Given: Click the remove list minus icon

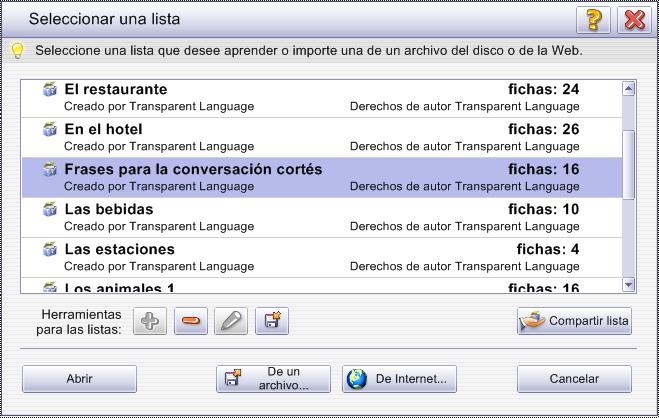Looking at the screenshot, I should click(x=191, y=321).
